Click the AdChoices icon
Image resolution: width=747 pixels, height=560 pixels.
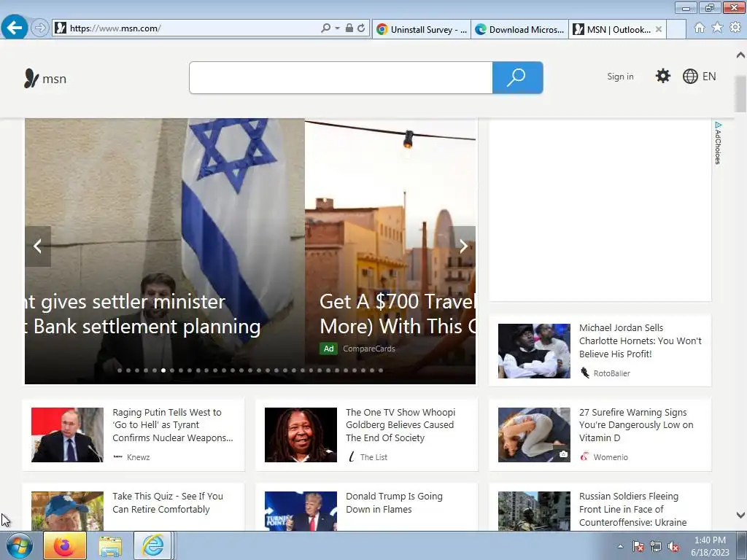pos(718,143)
